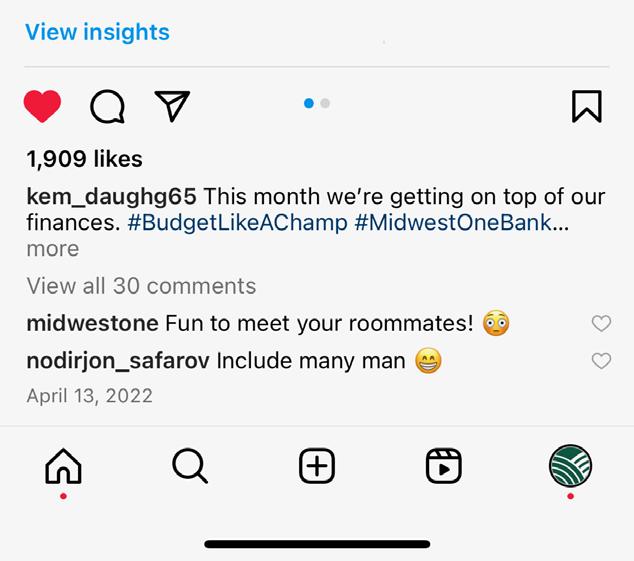Open midwestone commenter profile

click(92, 323)
